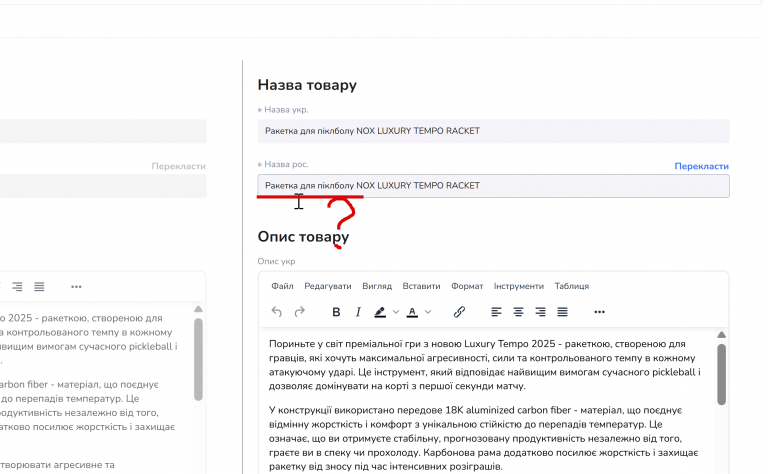Click scroll-up arrow of left editor
This screenshot has width=768, height=474.
198,309
